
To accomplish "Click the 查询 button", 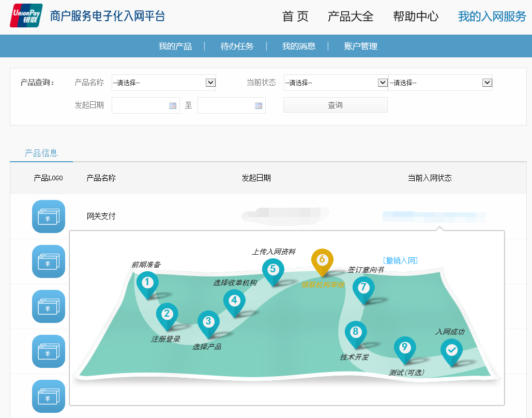I will [335, 105].
